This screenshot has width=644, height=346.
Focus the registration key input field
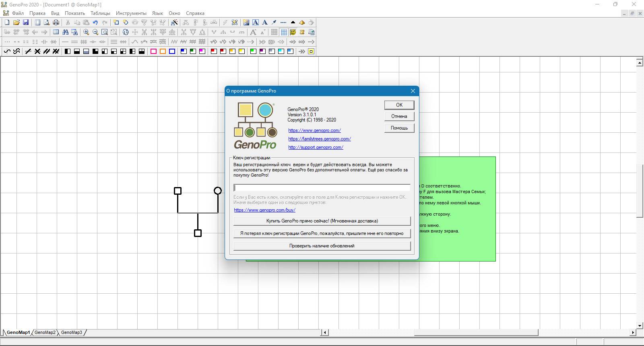322,188
